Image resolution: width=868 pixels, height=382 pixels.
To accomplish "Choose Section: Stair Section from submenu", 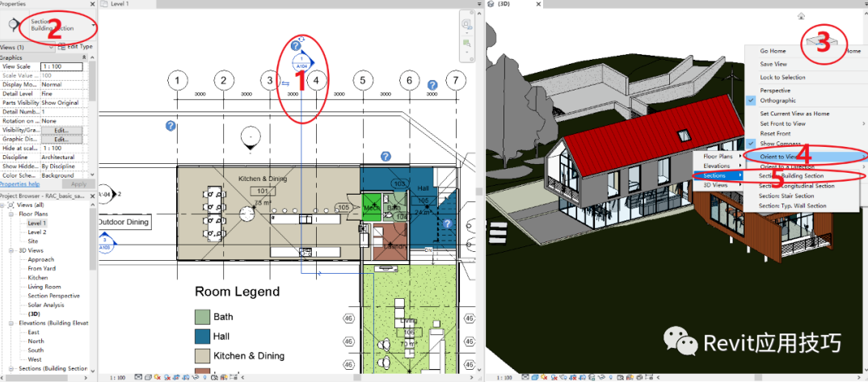I will coord(786,195).
